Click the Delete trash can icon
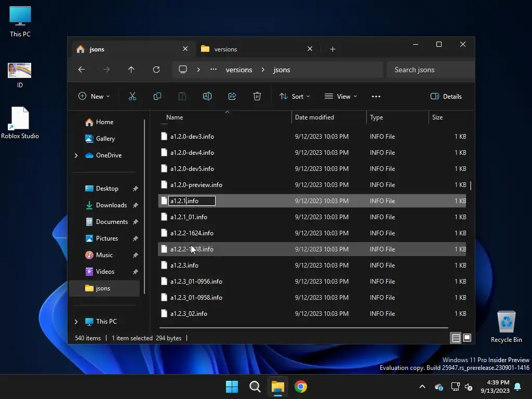Viewport: 532px width, 399px height. pyautogui.click(x=257, y=96)
